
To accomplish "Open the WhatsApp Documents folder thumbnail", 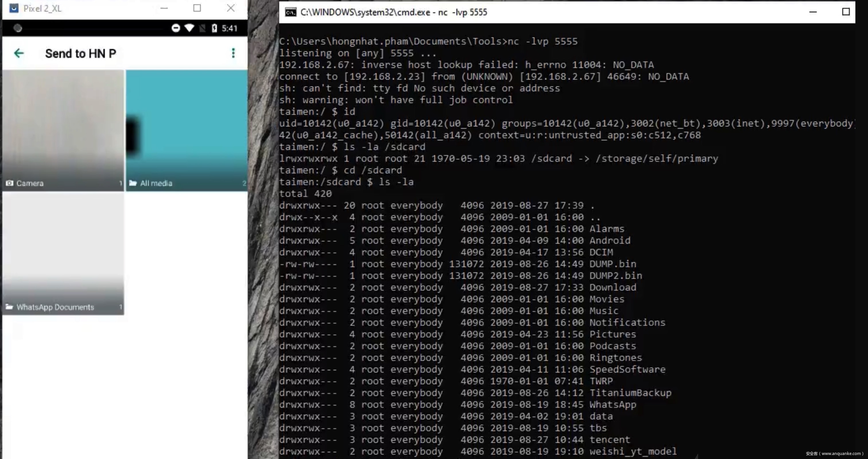I will point(63,253).
